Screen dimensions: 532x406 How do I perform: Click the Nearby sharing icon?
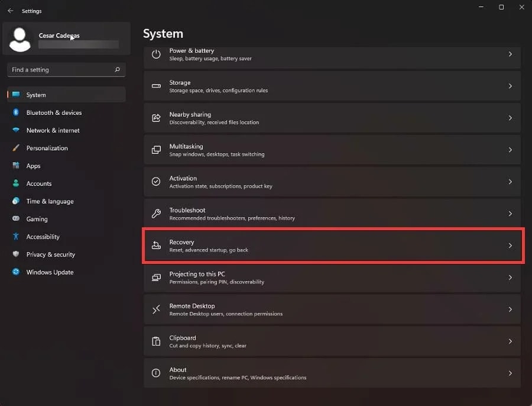[x=156, y=118]
